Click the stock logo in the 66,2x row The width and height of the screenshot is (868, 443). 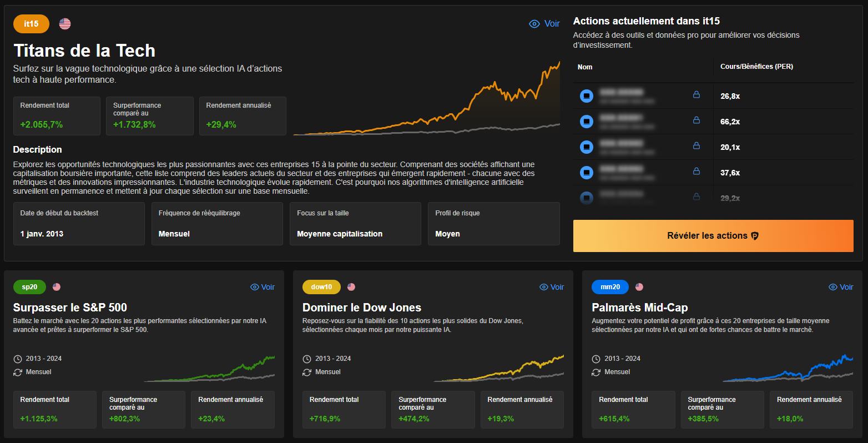click(x=587, y=122)
